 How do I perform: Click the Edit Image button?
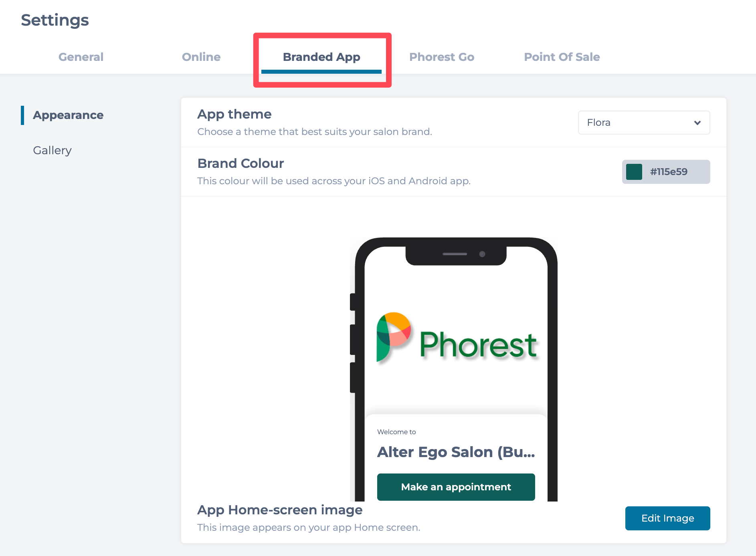click(x=667, y=518)
